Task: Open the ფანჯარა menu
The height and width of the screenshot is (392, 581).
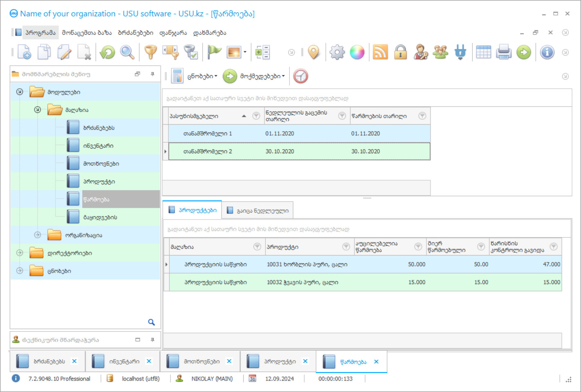Action: click(x=173, y=33)
